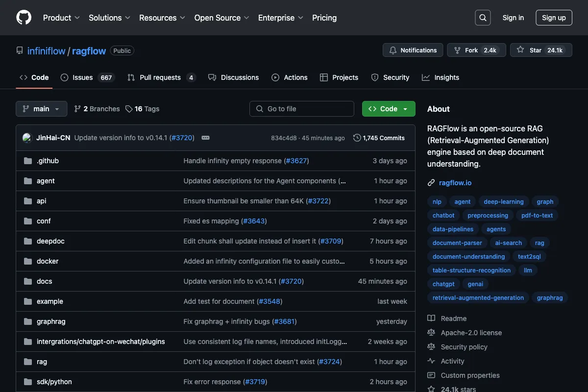Click the docs folder icon
Viewport: 588px width, 392px height.
click(x=28, y=281)
